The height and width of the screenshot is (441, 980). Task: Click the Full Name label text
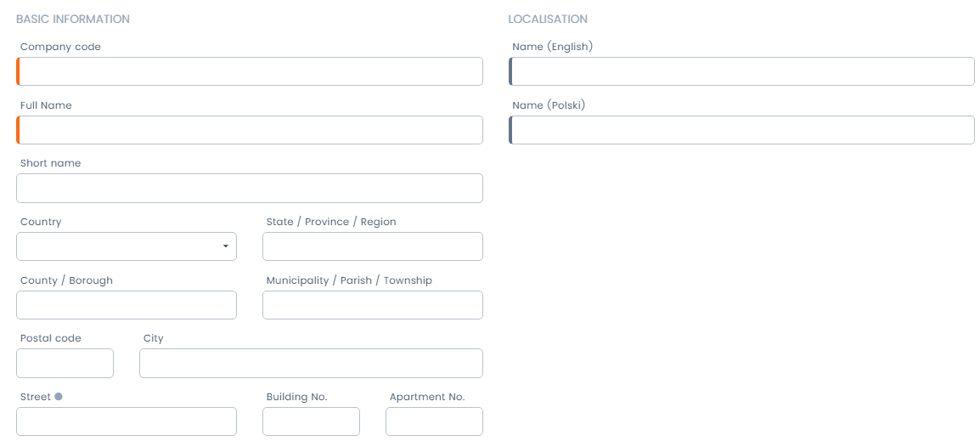(x=46, y=105)
